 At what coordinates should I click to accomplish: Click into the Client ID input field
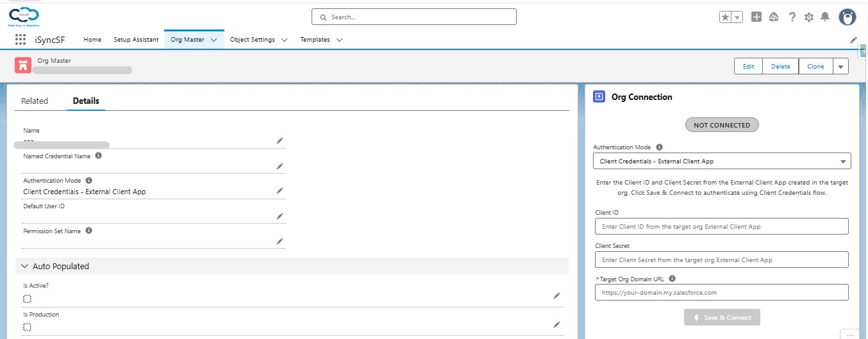(722, 226)
